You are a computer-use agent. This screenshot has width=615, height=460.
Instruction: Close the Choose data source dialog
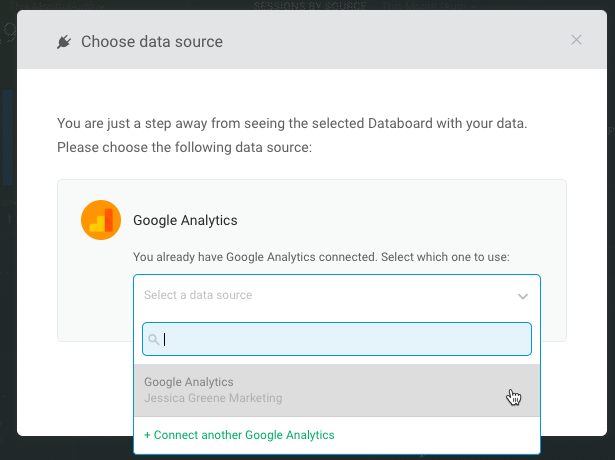[576, 40]
